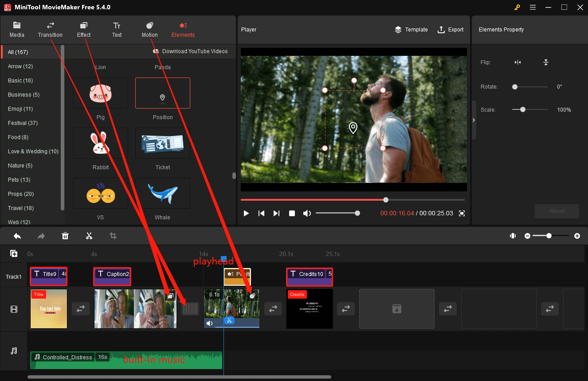
Task: Switch to the Transition tab
Action: tap(50, 30)
